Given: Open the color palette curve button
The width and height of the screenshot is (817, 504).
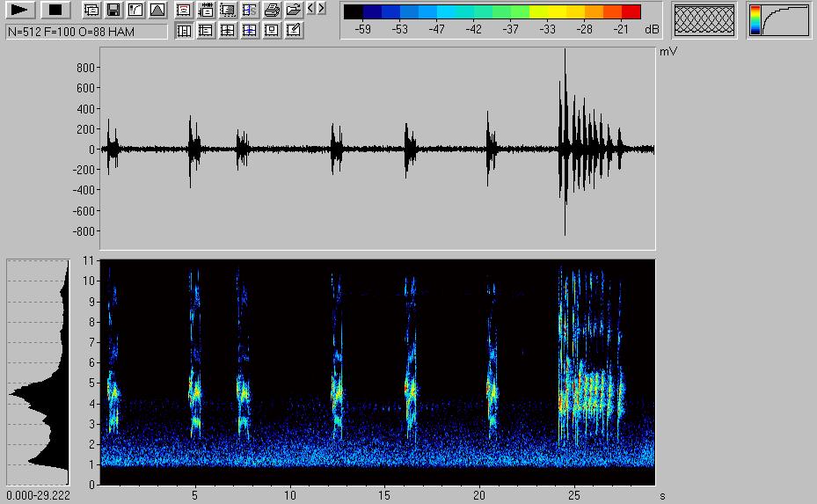Looking at the screenshot, I should pyautogui.click(x=779, y=20).
